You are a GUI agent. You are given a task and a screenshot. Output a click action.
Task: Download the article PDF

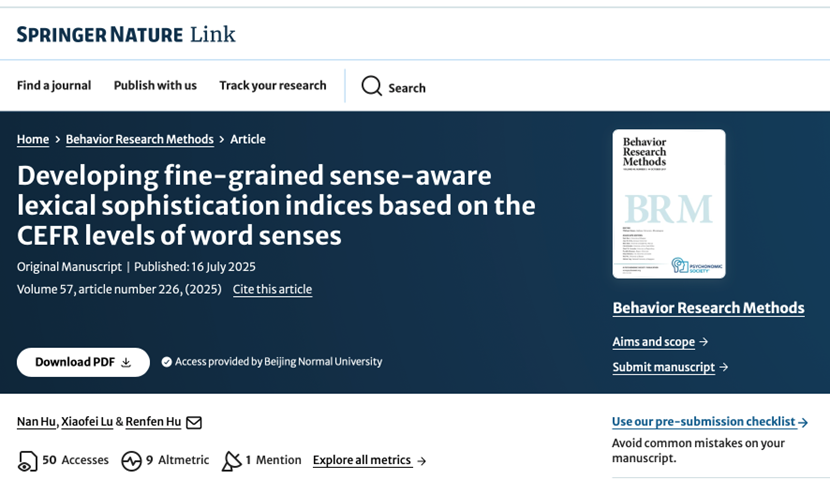coord(83,362)
